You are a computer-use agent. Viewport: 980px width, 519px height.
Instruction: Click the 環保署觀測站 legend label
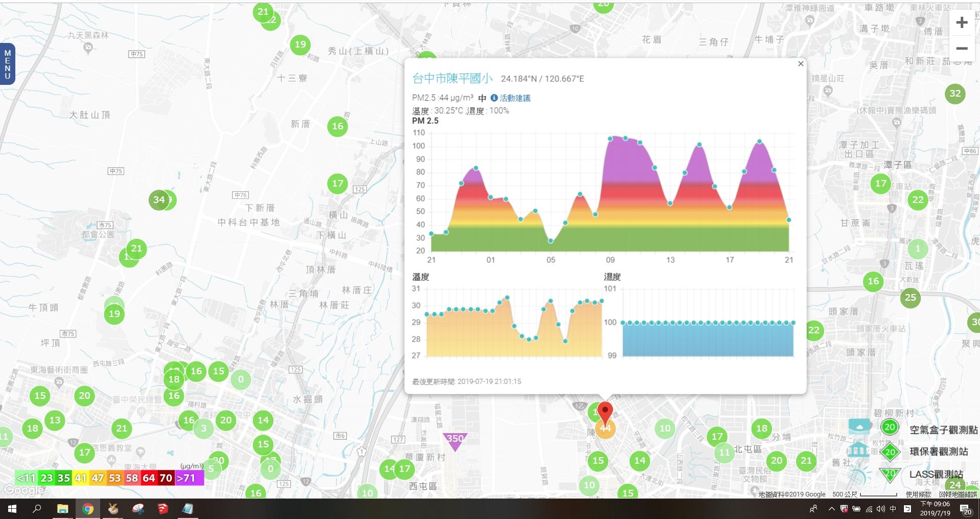939,452
